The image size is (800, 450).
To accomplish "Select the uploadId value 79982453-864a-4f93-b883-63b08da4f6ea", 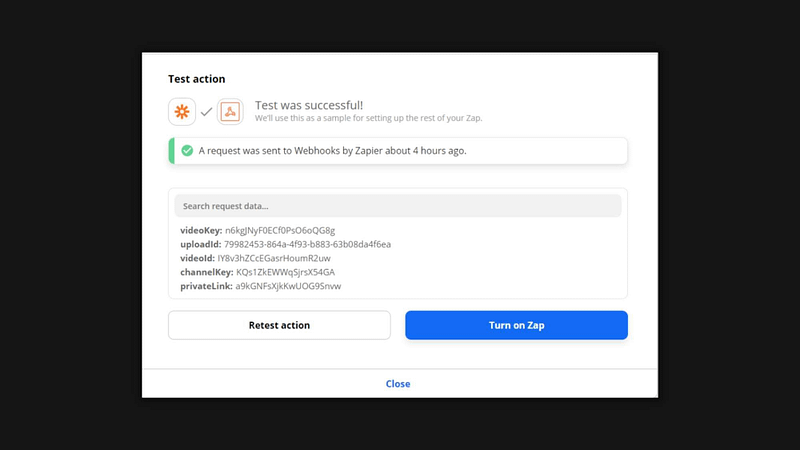I will tap(308, 244).
